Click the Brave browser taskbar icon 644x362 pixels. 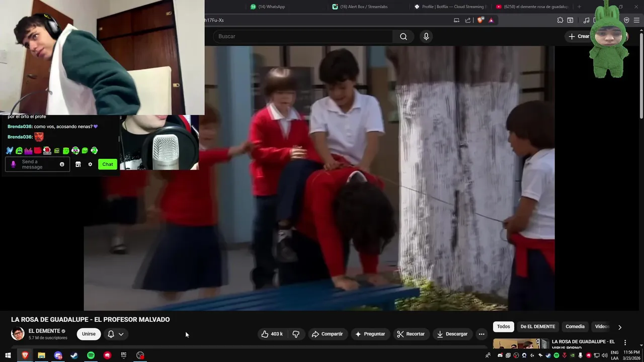click(x=25, y=355)
